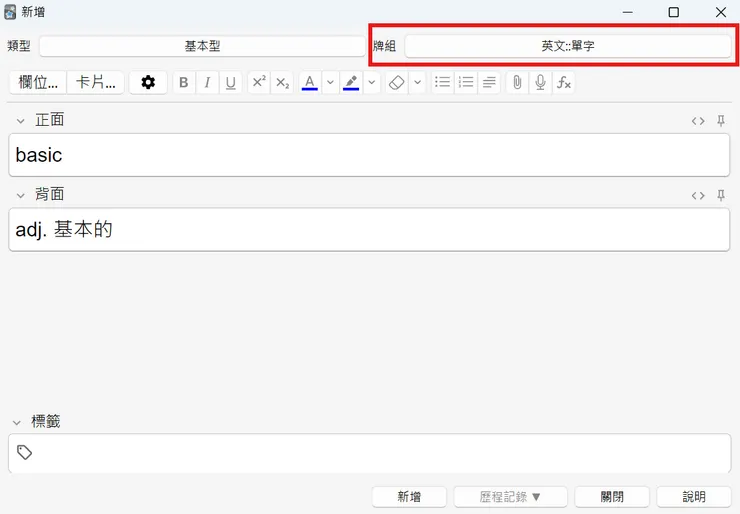
Task: Click the eraser remove formatting icon
Action: [396, 83]
